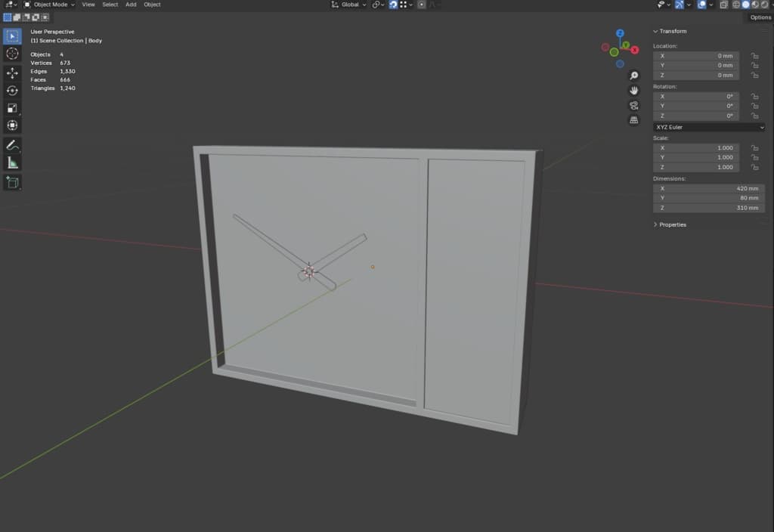Open the Select menu
The width and height of the screenshot is (774, 532).
(x=110, y=5)
